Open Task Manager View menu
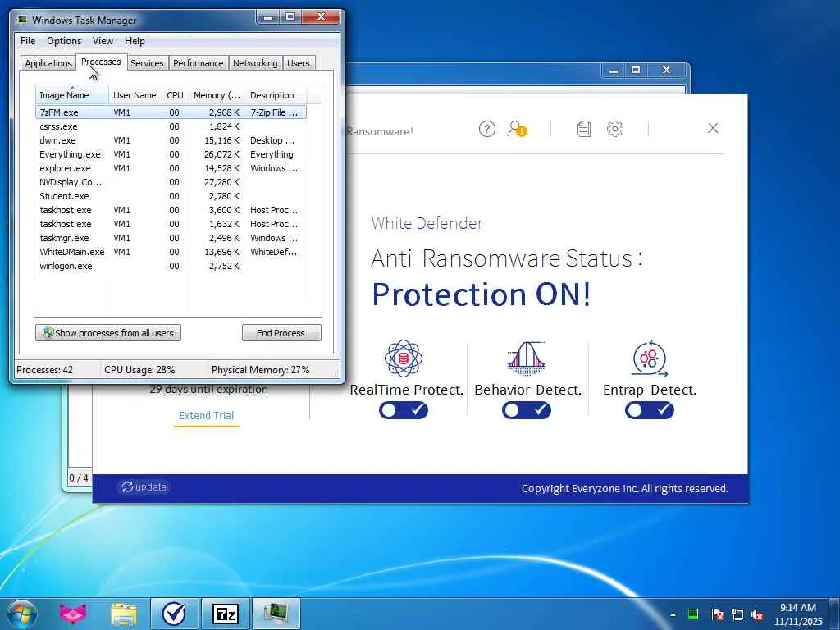Image resolution: width=840 pixels, height=630 pixels. [x=103, y=41]
